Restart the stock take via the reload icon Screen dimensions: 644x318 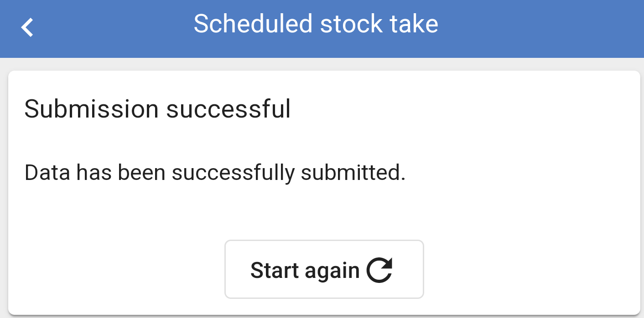(379, 270)
